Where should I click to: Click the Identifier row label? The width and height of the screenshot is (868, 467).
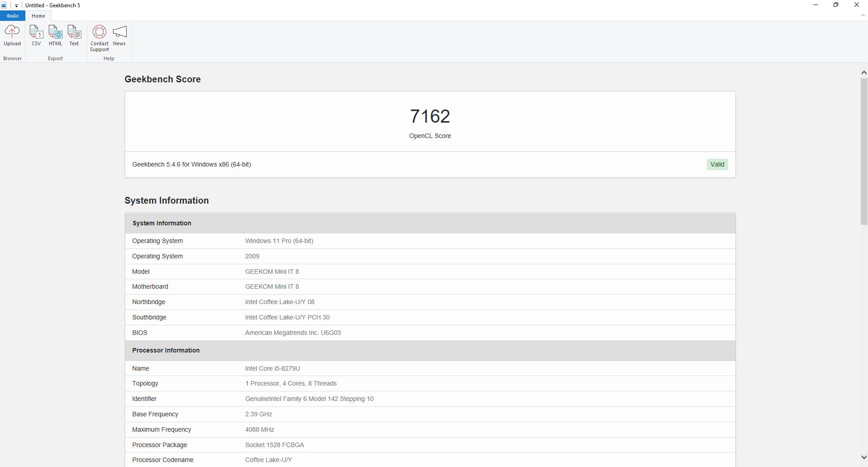click(144, 399)
